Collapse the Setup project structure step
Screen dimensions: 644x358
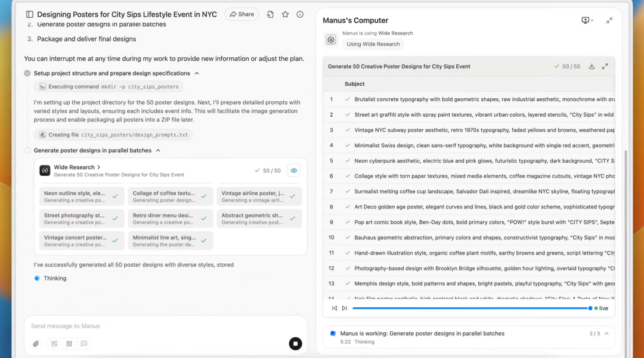[x=197, y=73]
